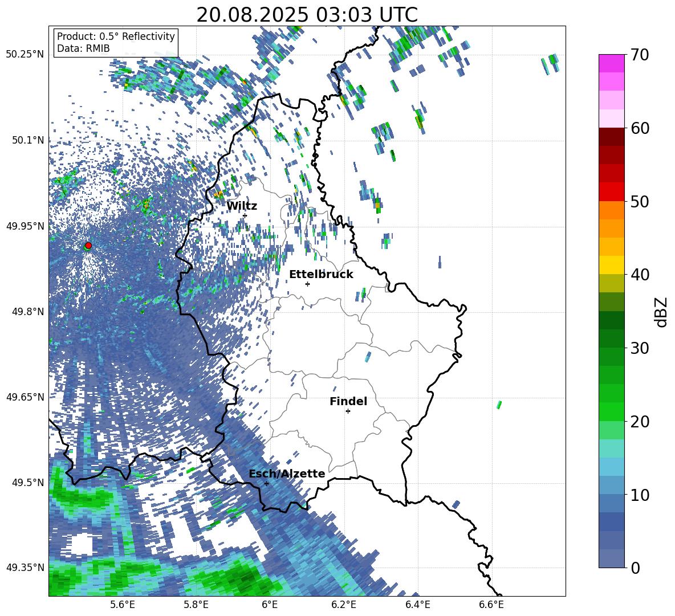Screen dimensions: 675x616
Task: Click the Esch/Alzette city label
Action: coord(287,474)
